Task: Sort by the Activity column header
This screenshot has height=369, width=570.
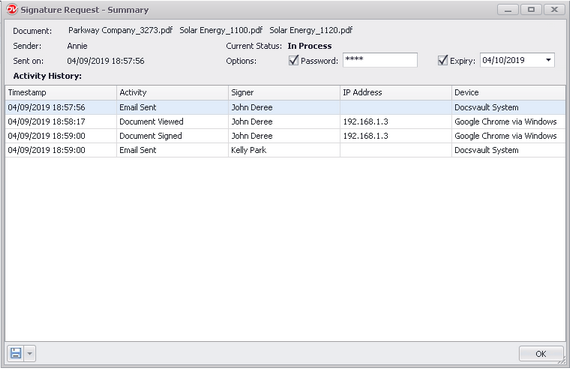Action: (x=172, y=93)
